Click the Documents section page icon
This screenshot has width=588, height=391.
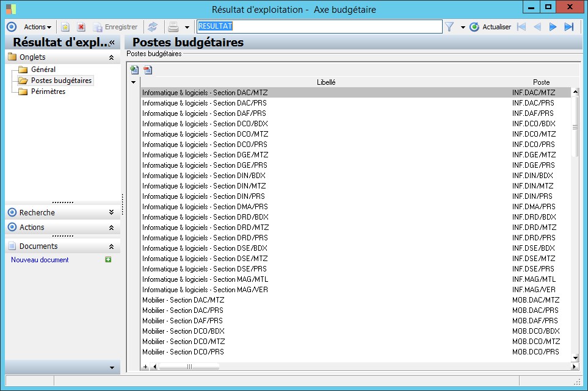[x=12, y=246]
